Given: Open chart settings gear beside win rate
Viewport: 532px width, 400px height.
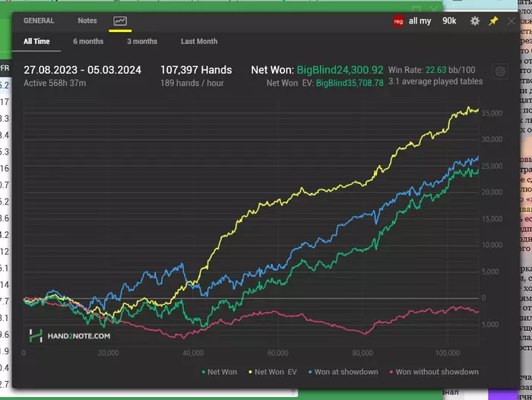Looking at the screenshot, I should (500, 71).
